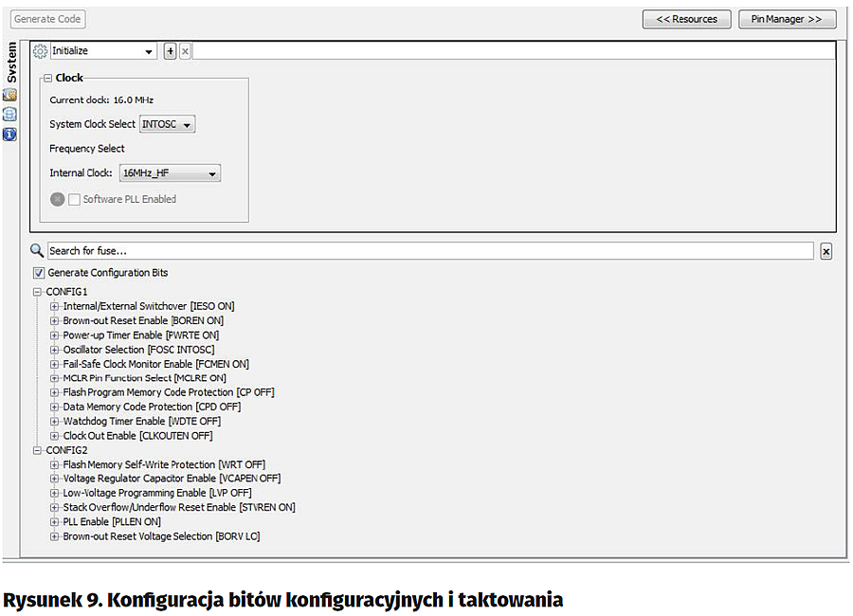This screenshot has height=616, width=853.
Task: Click the plus icon to add initializer
Action: [x=171, y=51]
